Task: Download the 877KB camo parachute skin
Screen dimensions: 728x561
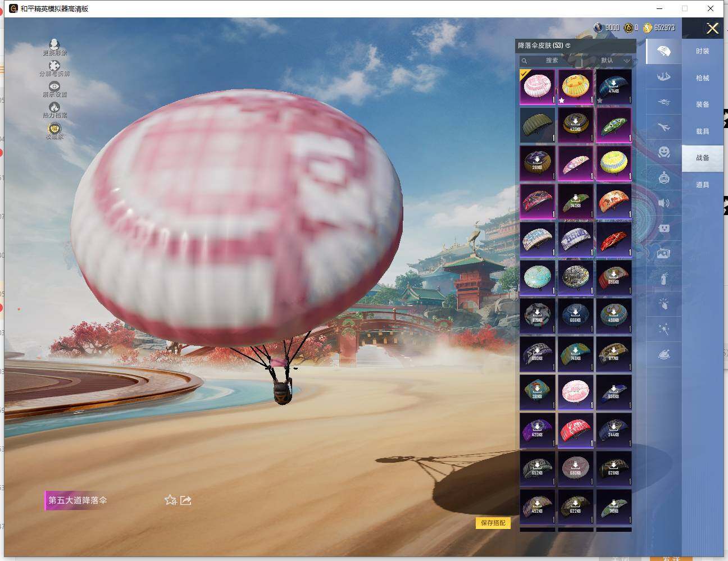Action: point(613,354)
